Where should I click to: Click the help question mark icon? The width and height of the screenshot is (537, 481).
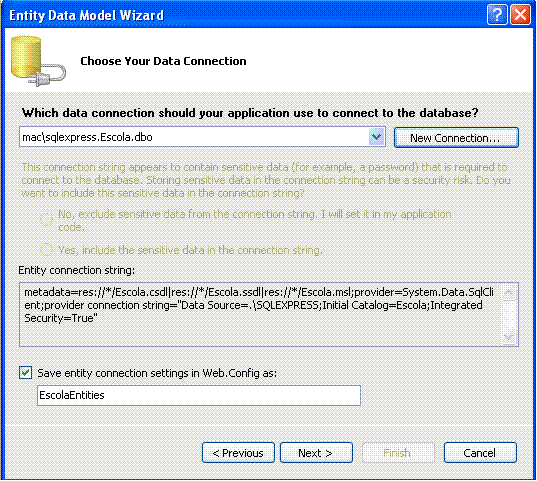[497, 15]
